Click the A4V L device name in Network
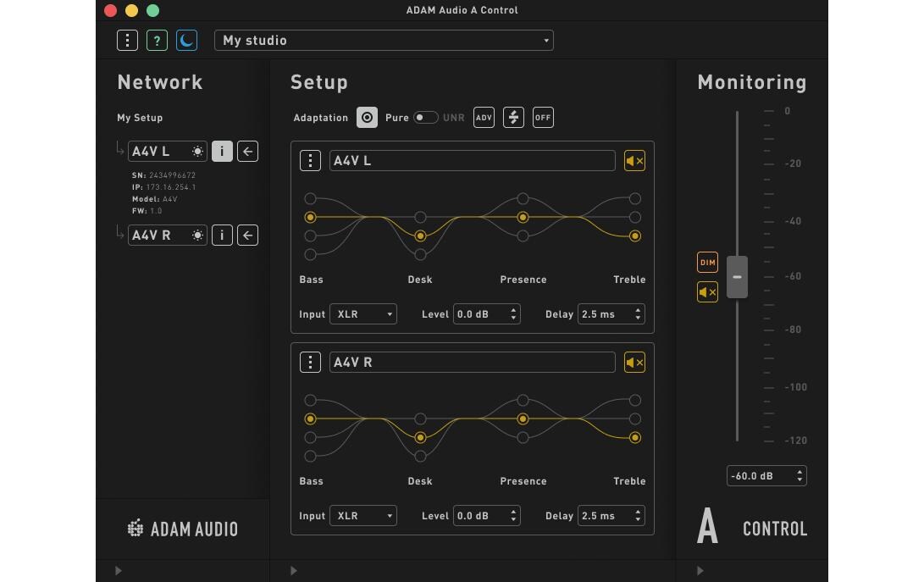 151,152
